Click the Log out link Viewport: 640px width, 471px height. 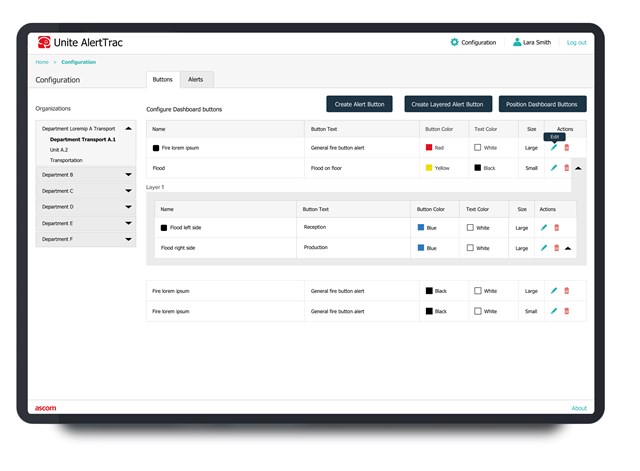[x=577, y=43]
